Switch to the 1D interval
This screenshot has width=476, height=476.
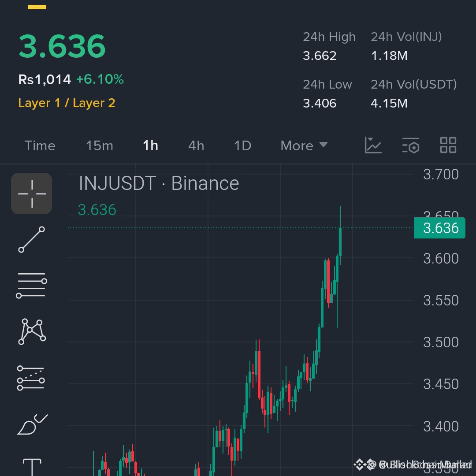[242, 145]
